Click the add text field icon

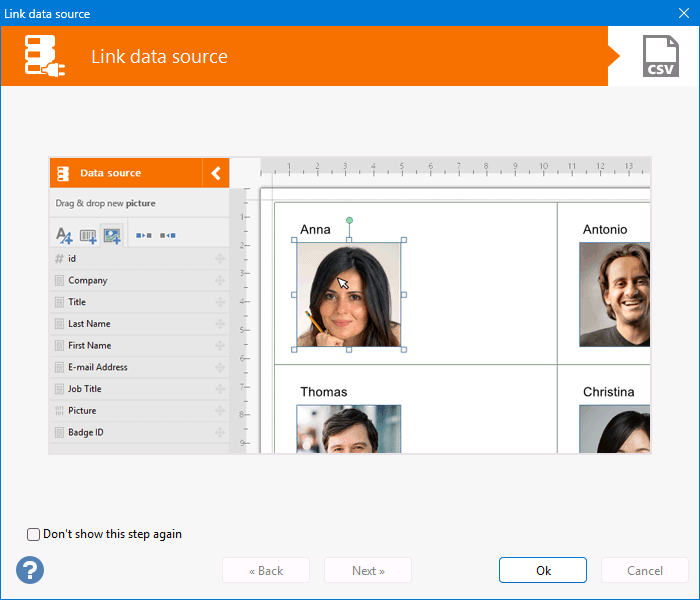[64, 236]
